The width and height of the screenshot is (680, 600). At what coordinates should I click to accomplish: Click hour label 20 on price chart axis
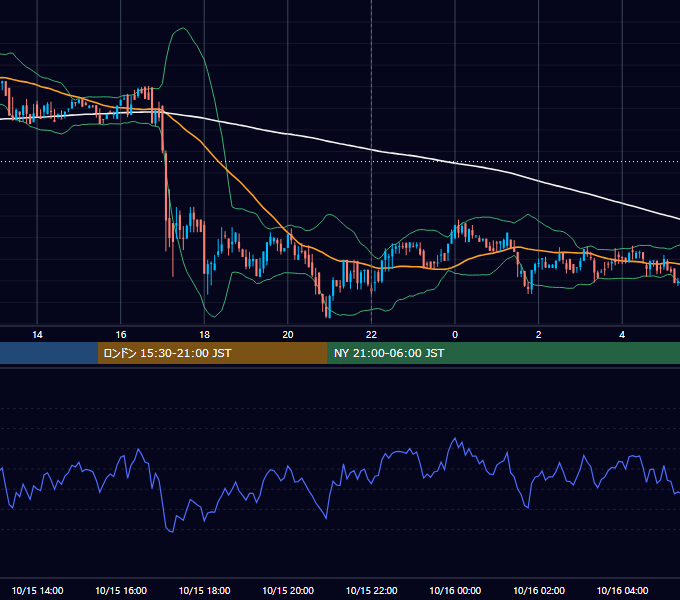288,335
